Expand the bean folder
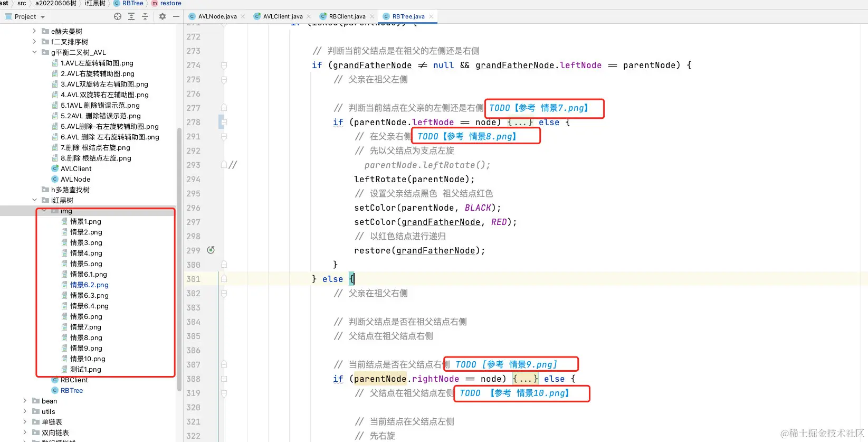The image size is (868, 442). click(x=25, y=401)
